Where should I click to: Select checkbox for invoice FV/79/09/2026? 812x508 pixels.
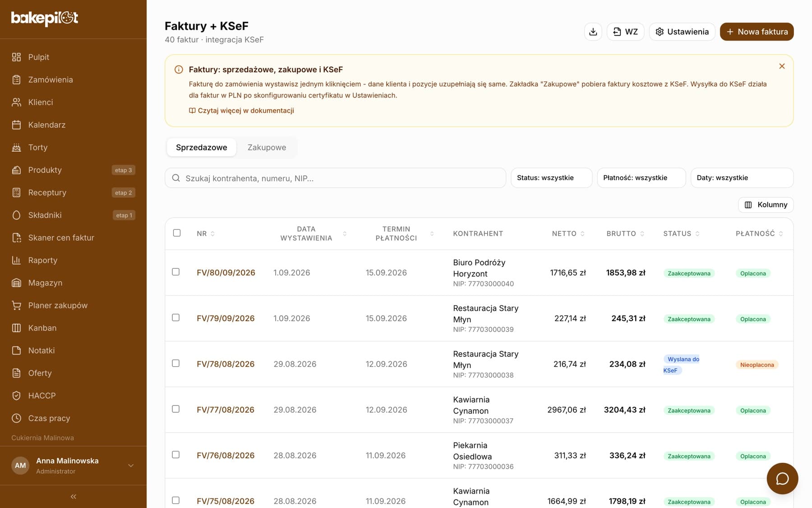176,317
